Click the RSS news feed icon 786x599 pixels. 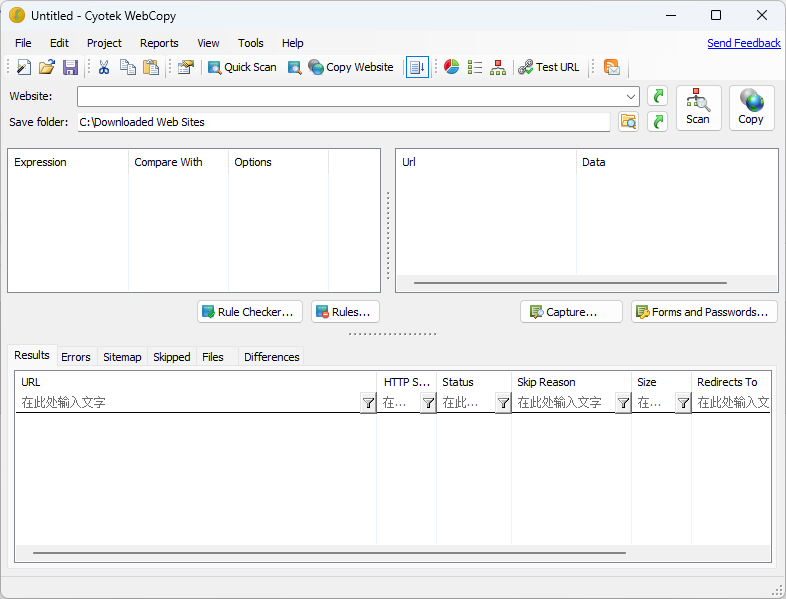pyautogui.click(x=612, y=67)
